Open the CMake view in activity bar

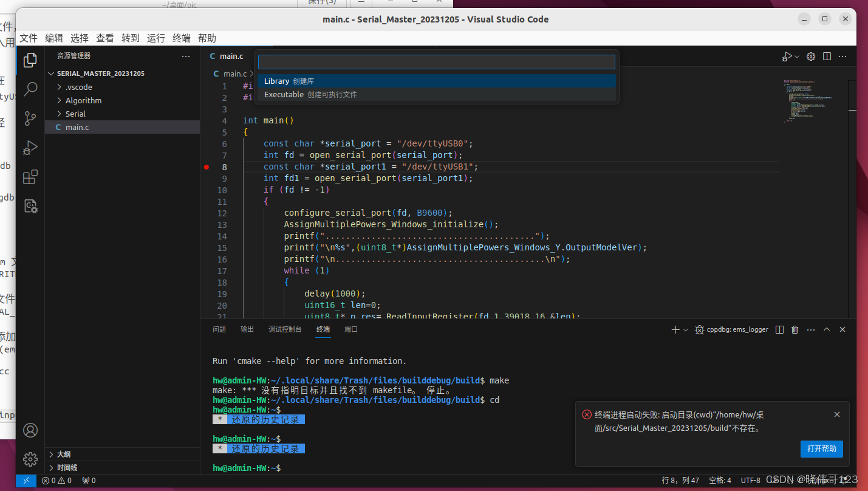pos(30,206)
